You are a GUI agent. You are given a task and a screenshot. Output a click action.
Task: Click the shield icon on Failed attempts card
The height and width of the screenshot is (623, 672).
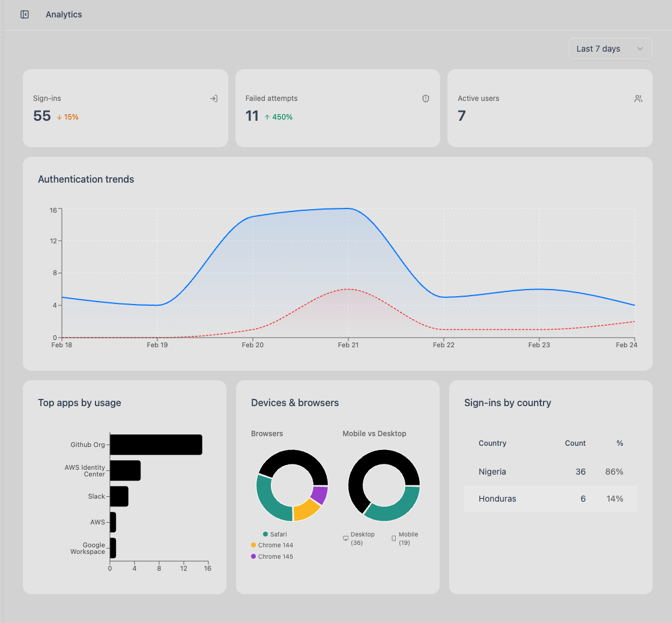coord(426,98)
